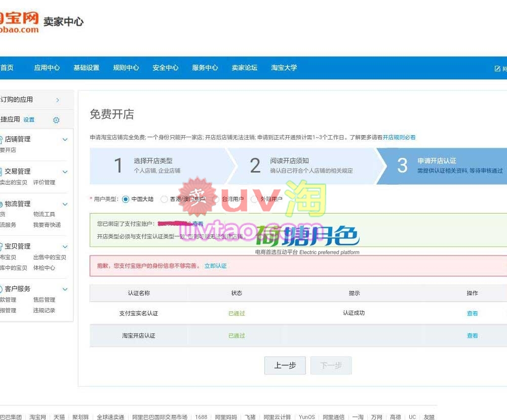This screenshot has height=420, width=507.
Task: Click the 物流管理 logistics icon in sidebar
Action: click(1, 204)
